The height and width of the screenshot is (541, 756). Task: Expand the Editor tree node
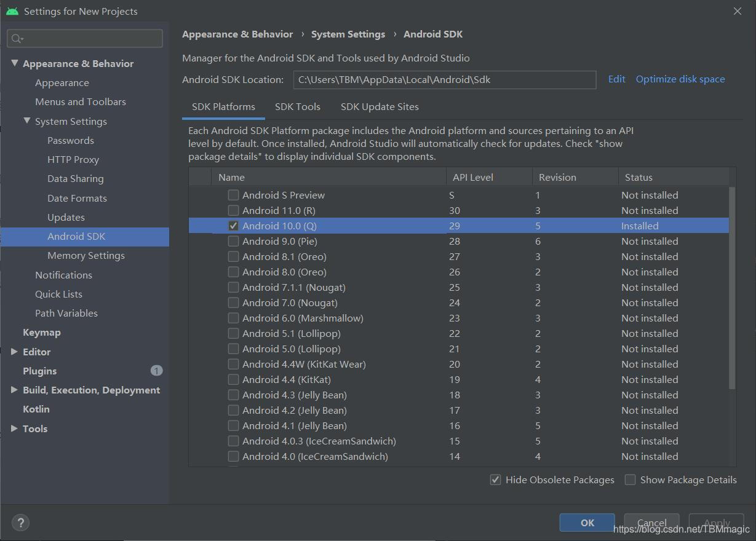pos(14,352)
